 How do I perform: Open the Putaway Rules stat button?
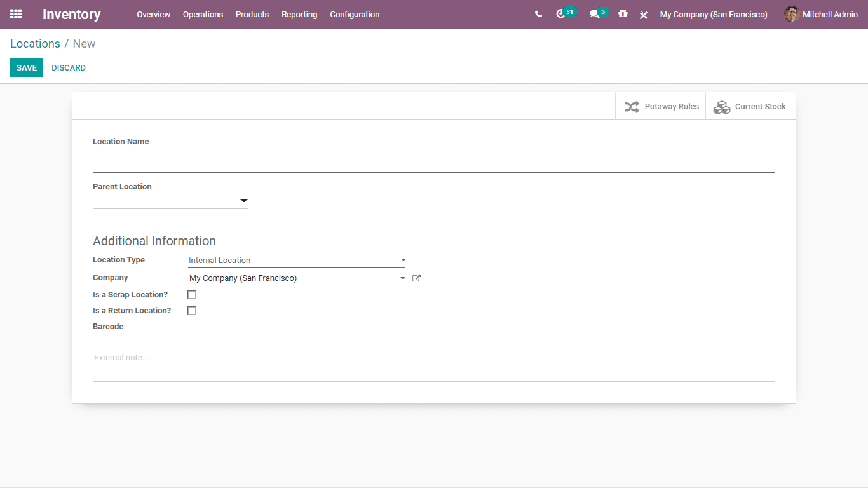point(660,106)
